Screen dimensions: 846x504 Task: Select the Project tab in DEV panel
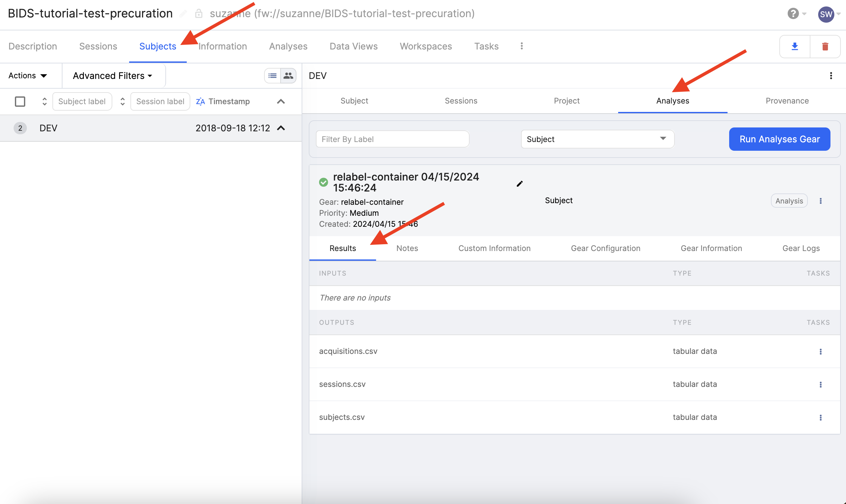pyautogui.click(x=566, y=101)
